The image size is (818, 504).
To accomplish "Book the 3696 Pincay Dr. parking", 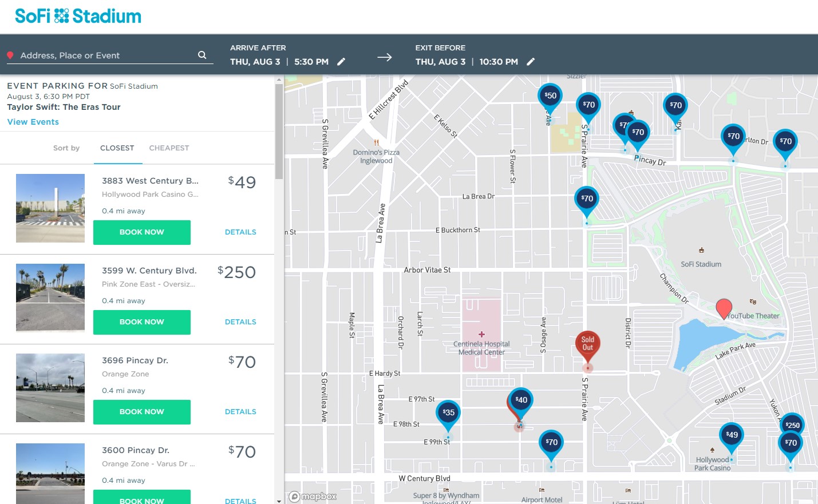I will 142,412.
